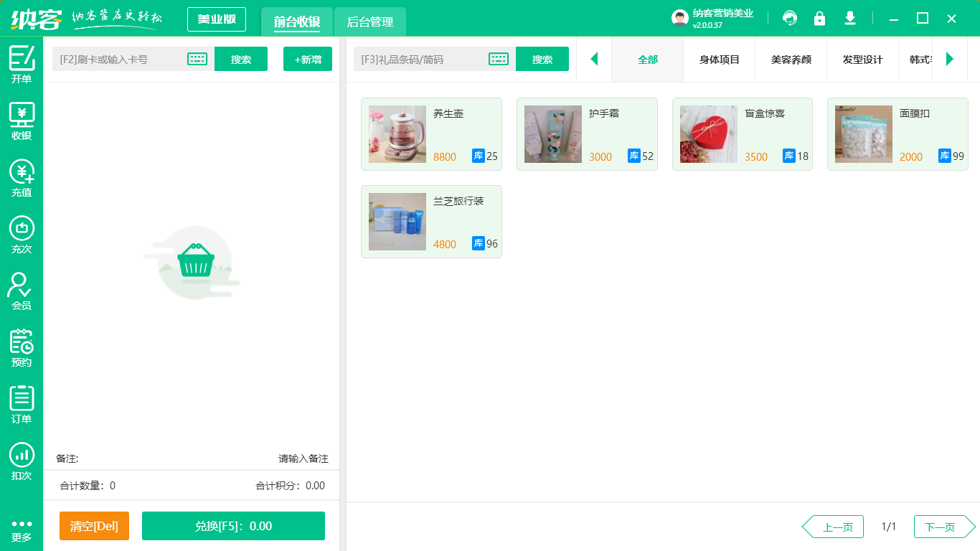Screen dimensions: 980x551
Task: Select the 身体项目 category tab
Action: pyautogui.click(x=719, y=60)
